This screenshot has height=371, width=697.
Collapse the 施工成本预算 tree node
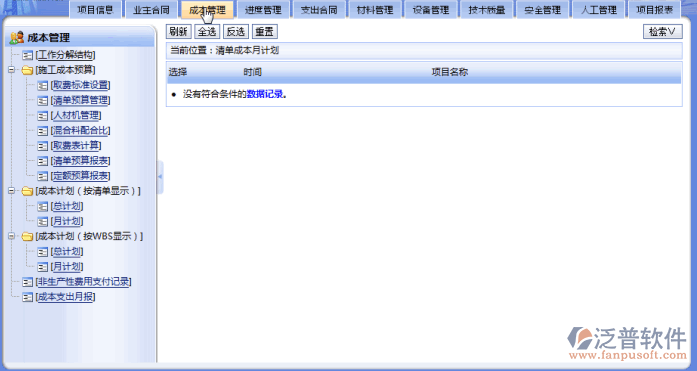(x=12, y=70)
